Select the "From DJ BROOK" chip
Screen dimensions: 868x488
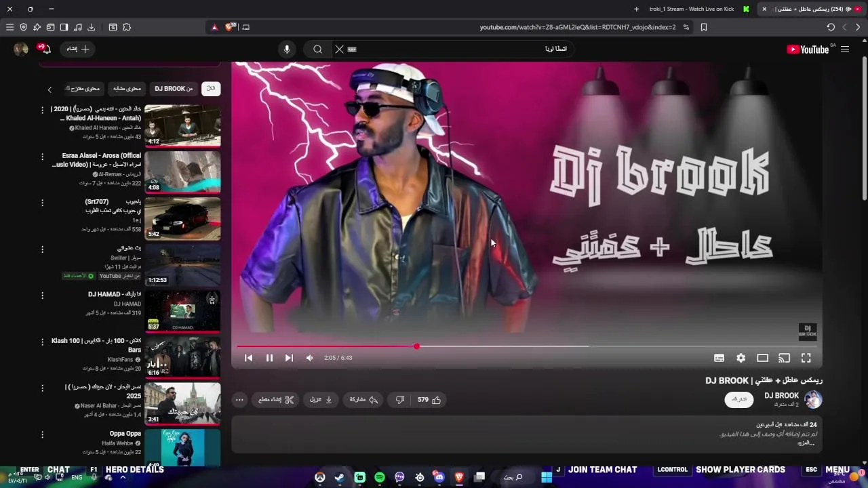pyautogui.click(x=174, y=89)
